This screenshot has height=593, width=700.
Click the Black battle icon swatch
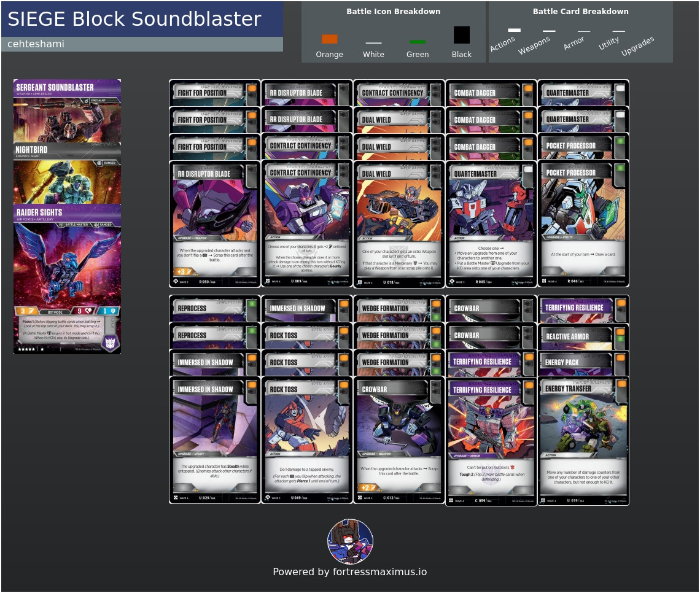pos(462,35)
